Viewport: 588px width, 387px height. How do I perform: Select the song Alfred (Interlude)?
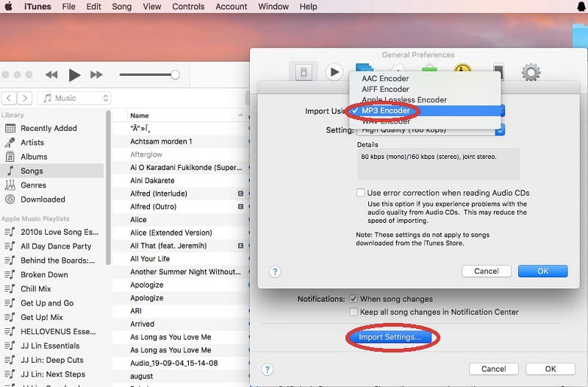159,193
